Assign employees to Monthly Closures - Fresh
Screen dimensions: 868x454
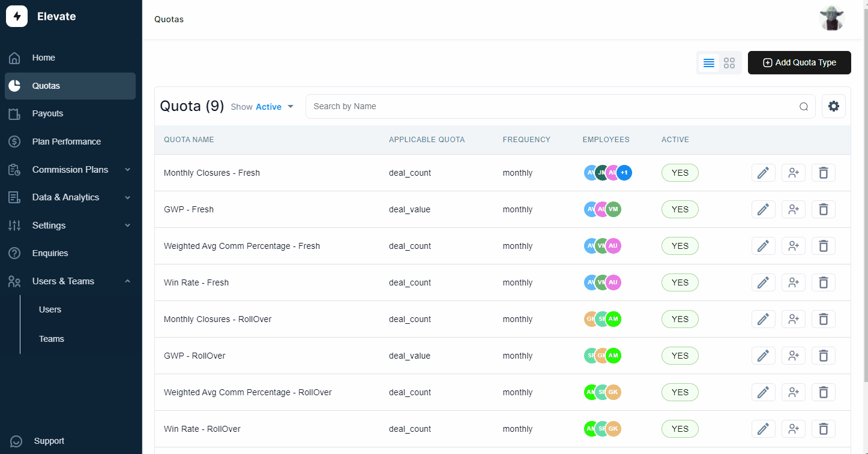(x=794, y=173)
